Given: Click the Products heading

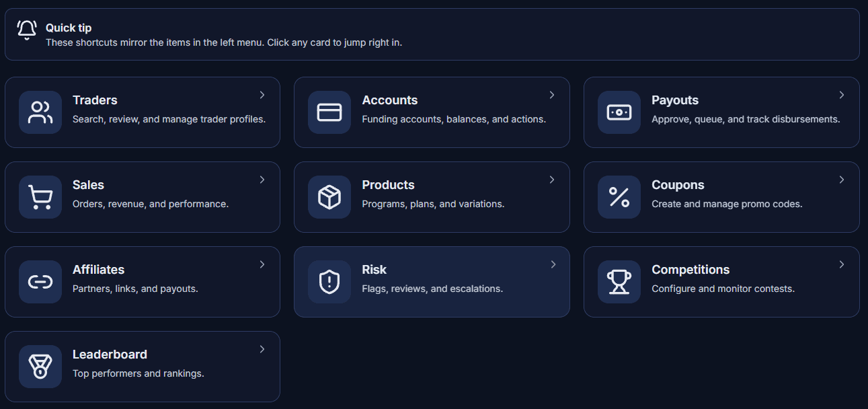Looking at the screenshot, I should click(388, 184).
